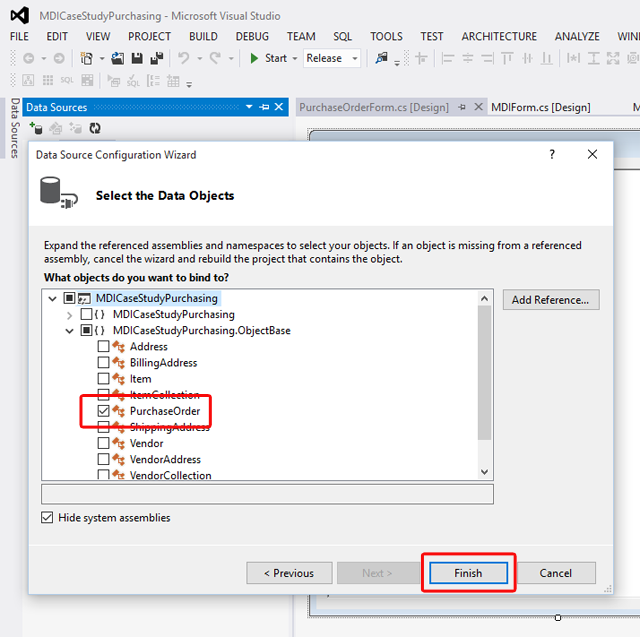Click the Save All icon
The width and height of the screenshot is (640, 637).
pos(157,58)
